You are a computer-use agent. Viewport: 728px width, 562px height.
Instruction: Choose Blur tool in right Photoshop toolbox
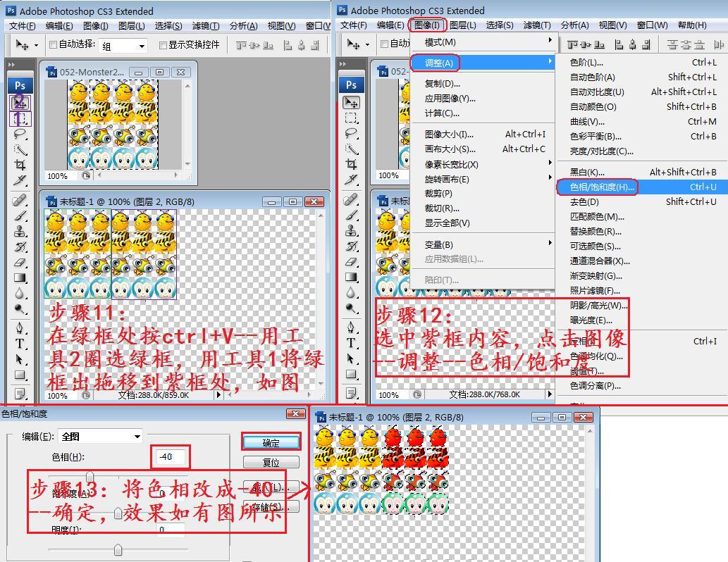click(x=352, y=292)
